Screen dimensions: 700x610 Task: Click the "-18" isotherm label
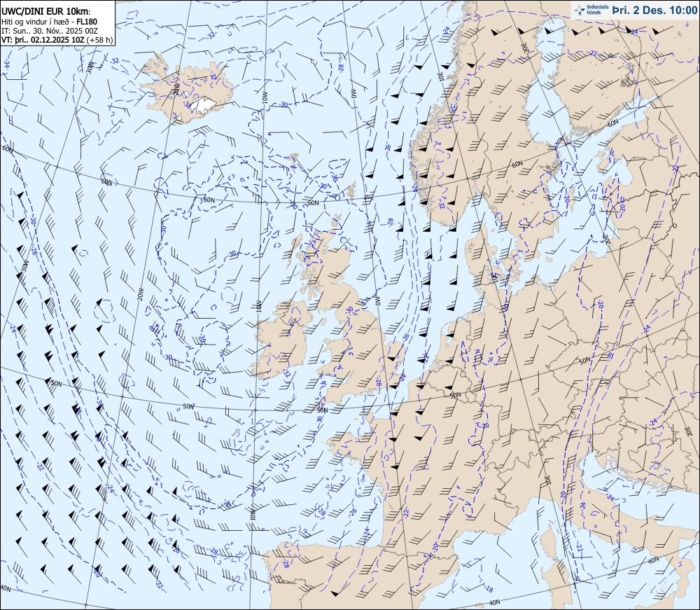[489, 590]
